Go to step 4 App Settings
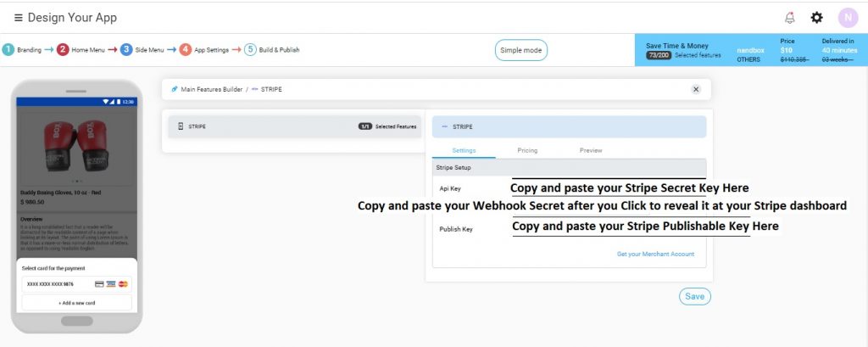The image size is (868, 347). click(203, 50)
